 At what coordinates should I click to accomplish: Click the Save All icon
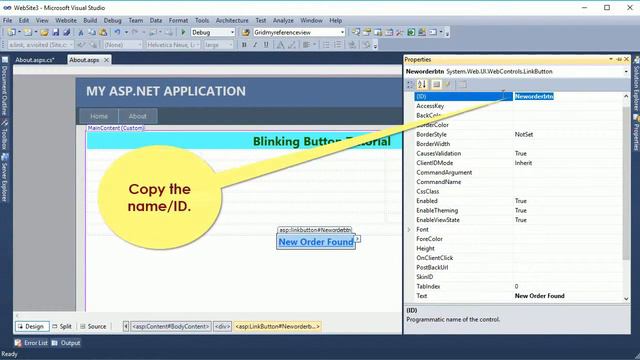67,32
